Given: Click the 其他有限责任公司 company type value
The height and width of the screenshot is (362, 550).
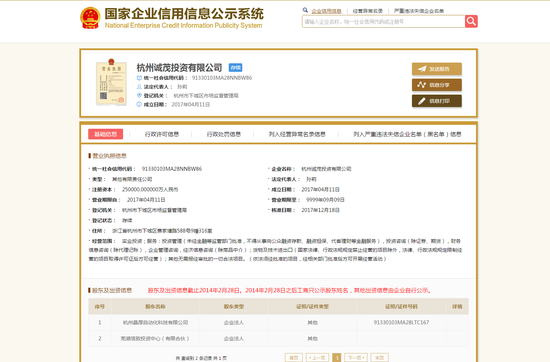Looking at the screenshot, I should [132, 179].
